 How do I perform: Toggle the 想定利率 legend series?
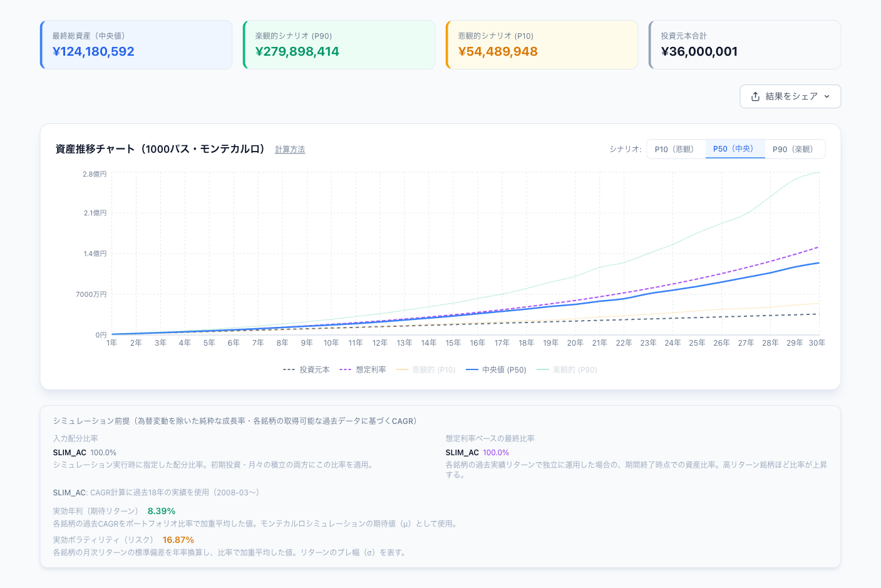click(x=363, y=370)
